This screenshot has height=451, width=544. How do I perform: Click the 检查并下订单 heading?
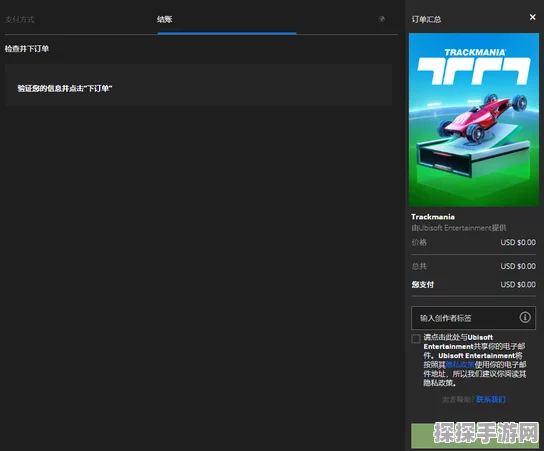(27, 49)
